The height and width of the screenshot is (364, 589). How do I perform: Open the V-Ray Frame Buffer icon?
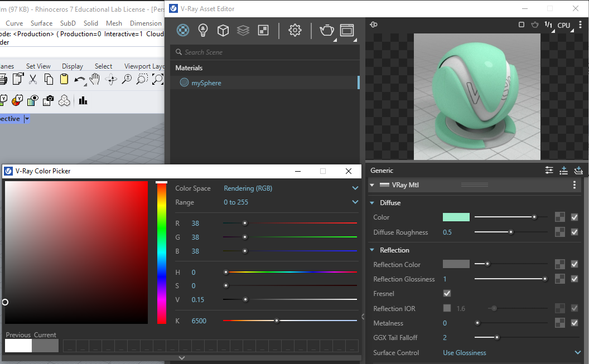coord(347,30)
